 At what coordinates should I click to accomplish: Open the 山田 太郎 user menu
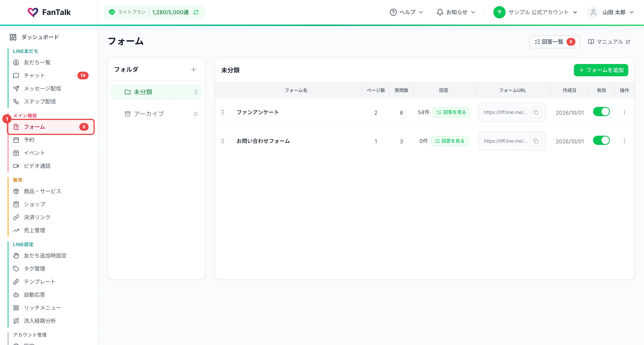[611, 12]
